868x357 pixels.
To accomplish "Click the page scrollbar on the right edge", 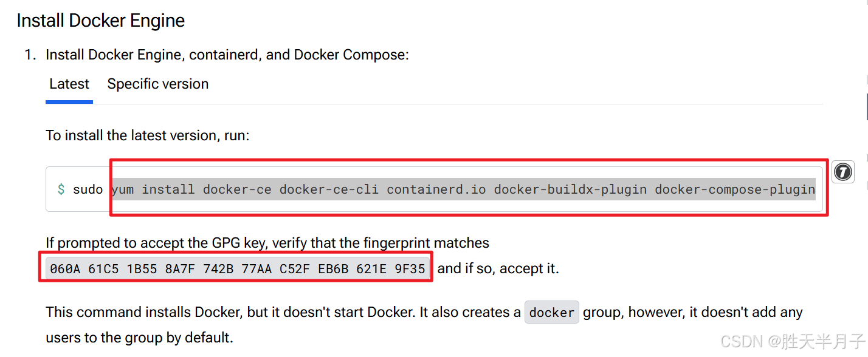I will [x=866, y=106].
